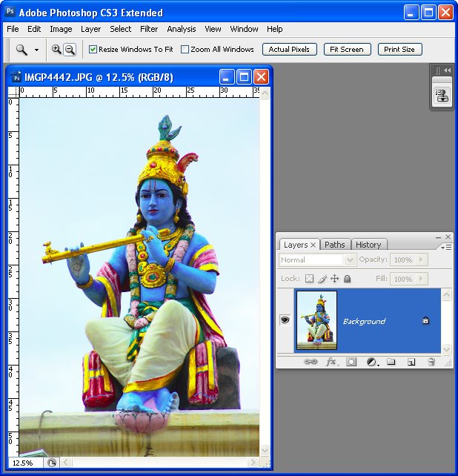Click the Zoom tool preset icon

pos(21,50)
